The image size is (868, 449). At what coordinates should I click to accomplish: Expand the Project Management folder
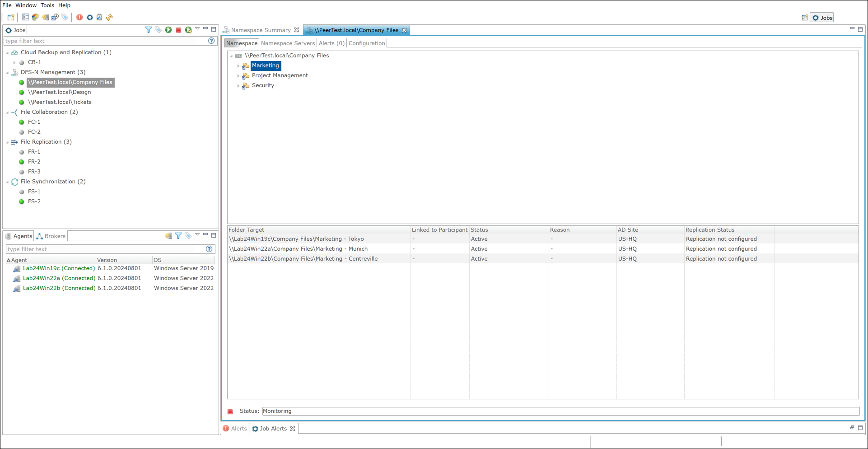point(238,76)
